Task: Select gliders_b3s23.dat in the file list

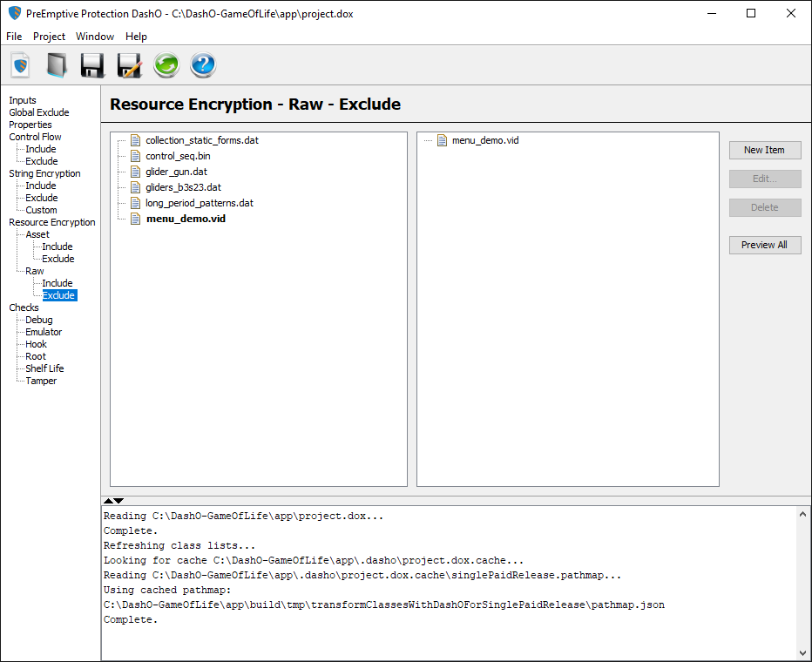Action: tap(183, 187)
